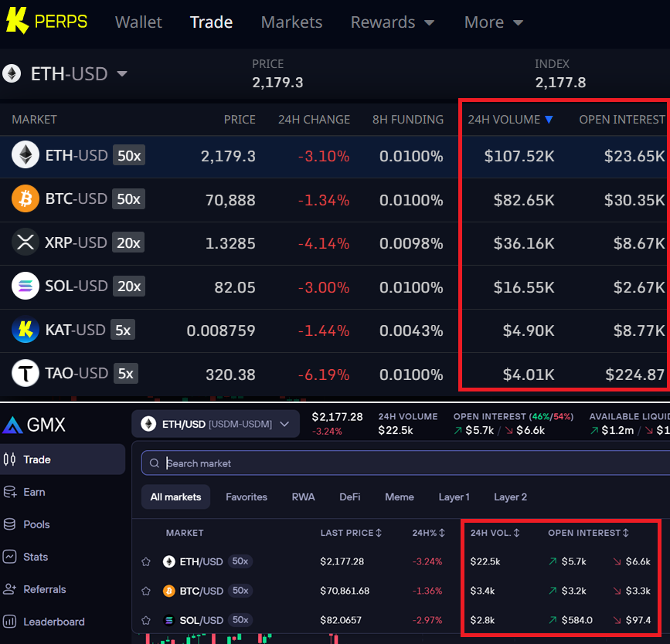Open Pools in the GMX sidebar
Viewport: 670px width, 644px height.
(36, 524)
